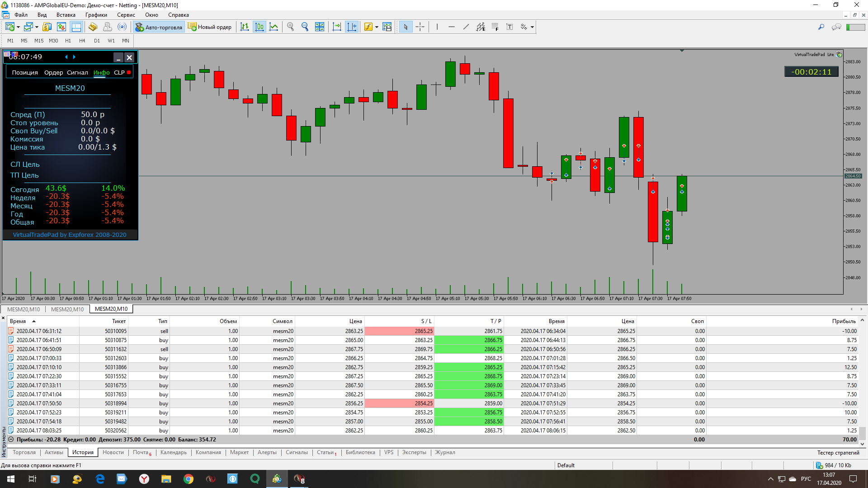Viewport: 868px width, 488px height.
Task: Toggle the chart shift button
Action: tap(351, 27)
